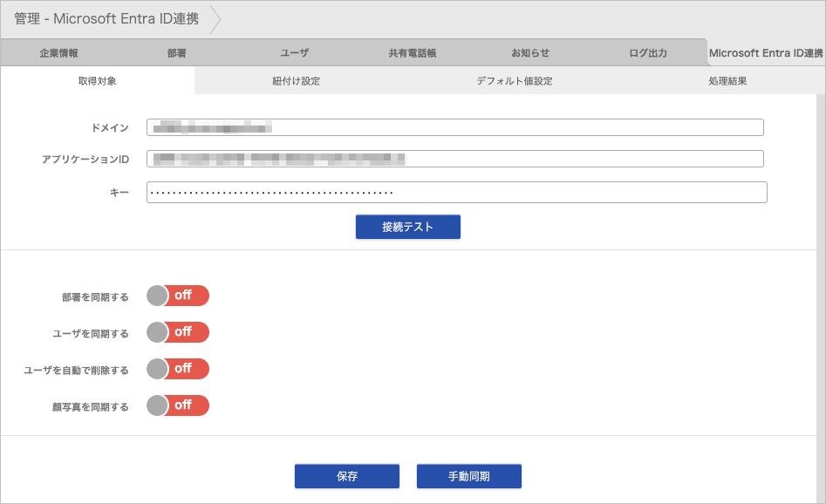Enable 顔写真を同期する toggle
826x504 pixels.
[x=178, y=405]
